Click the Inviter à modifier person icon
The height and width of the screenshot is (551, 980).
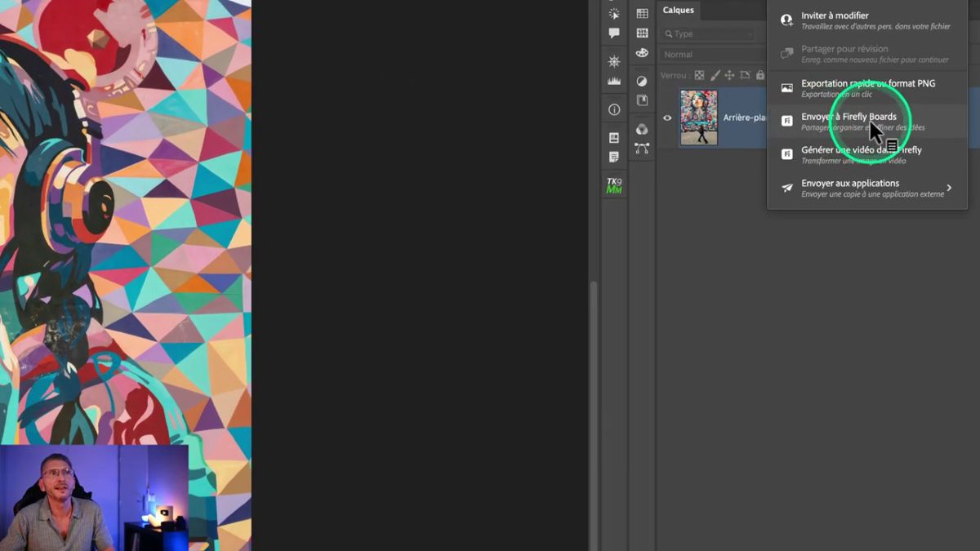pyautogui.click(x=787, y=20)
